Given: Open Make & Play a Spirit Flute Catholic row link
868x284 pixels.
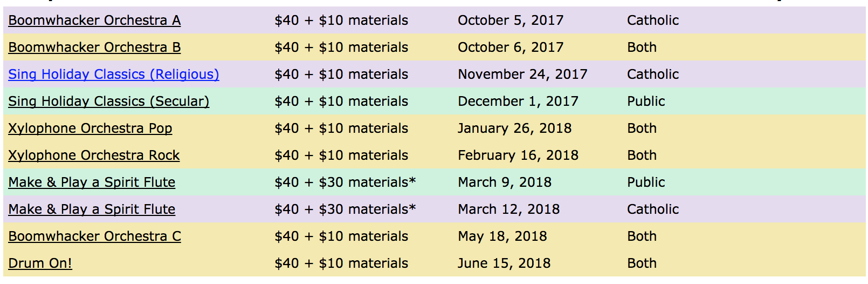Looking at the screenshot, I should [92, 209].
